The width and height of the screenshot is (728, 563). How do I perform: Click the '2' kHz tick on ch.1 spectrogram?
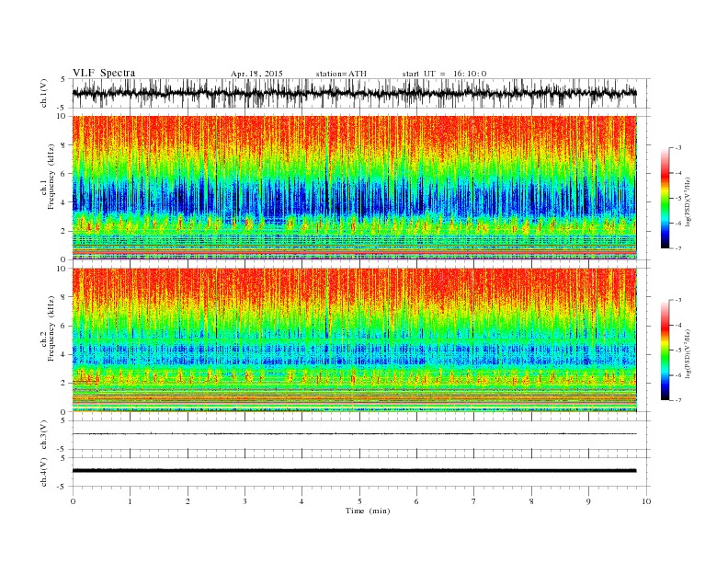click(x=63, y=231)
